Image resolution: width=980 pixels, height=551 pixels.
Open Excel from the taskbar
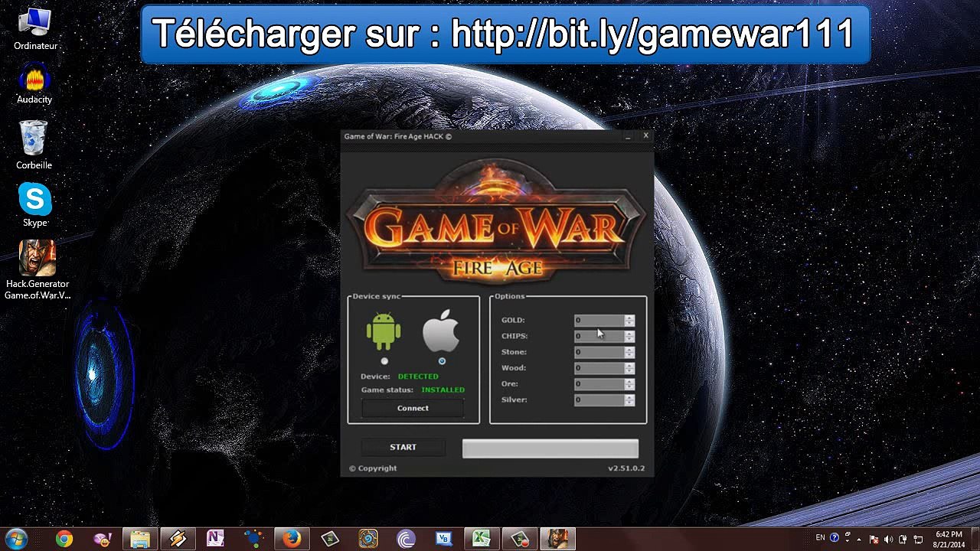point(482,539)
